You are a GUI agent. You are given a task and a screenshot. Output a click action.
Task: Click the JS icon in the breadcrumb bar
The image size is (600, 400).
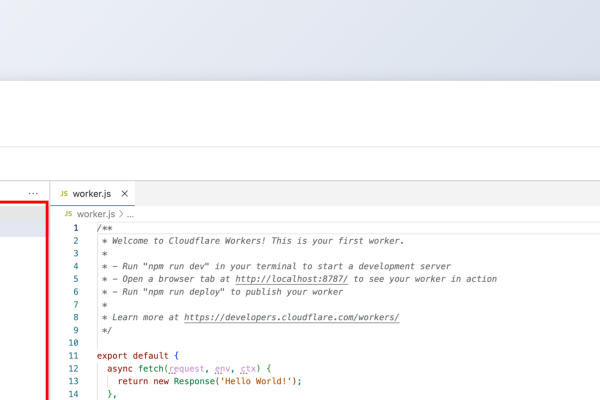point(68,214)
